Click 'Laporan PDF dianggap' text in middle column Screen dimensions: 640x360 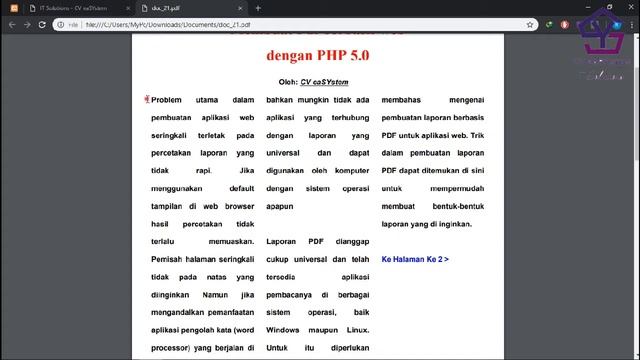(318, 242)
